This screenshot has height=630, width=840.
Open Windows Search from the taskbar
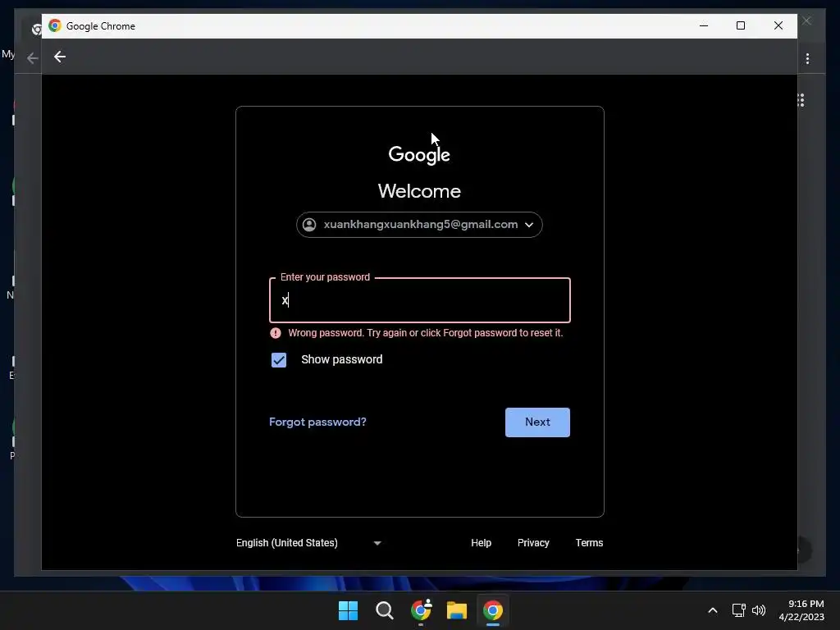tap(385, 610)
